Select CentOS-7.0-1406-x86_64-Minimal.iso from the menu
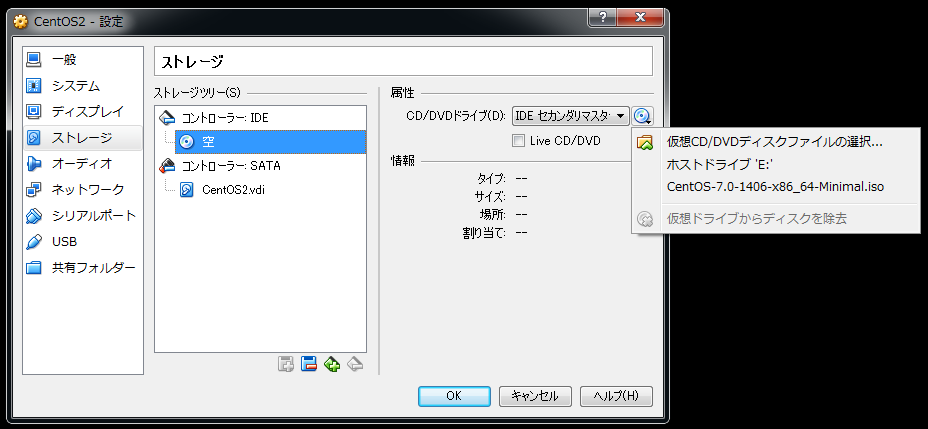 click(x=775, y=186)
